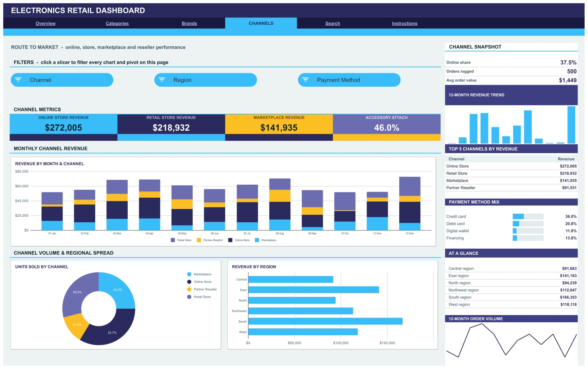Select the Retail Store row in Top 5 table

511,173
